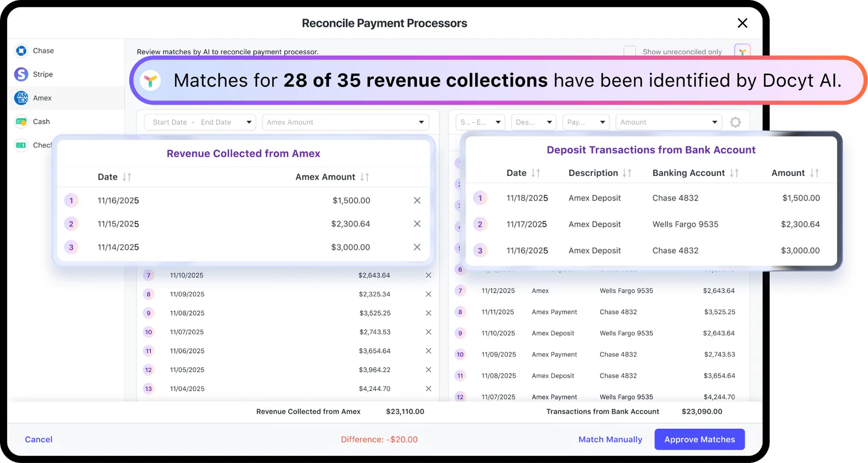Click Banking Account column header text

688,173
